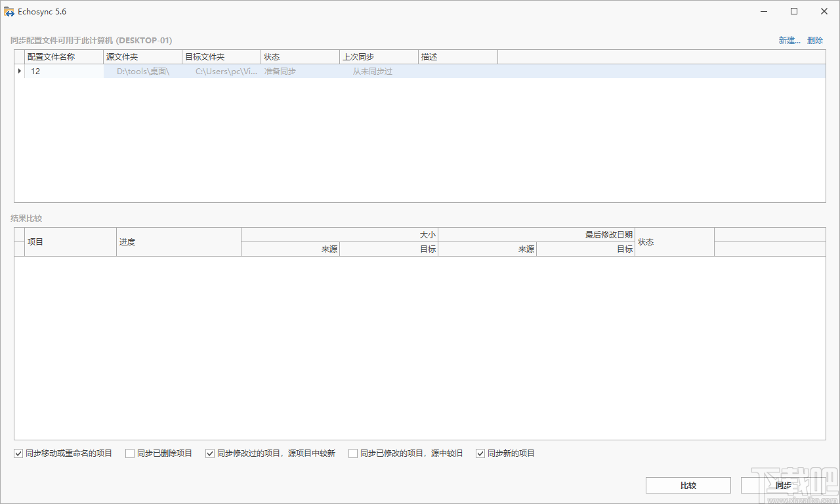Expand row arrow beside profile 12
The image size is (840, 504).
click(x=19, y=71)
